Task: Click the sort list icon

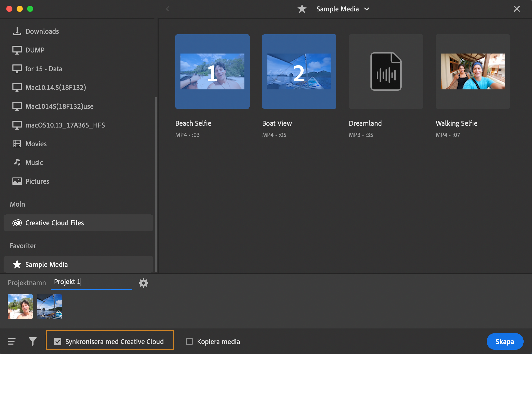Action: coord(12,341)
